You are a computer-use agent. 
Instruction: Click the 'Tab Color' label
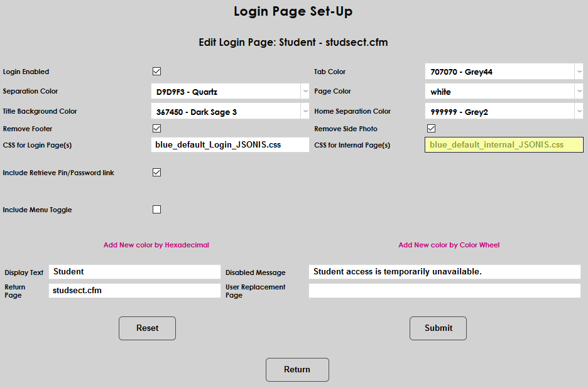coord(330,72)
